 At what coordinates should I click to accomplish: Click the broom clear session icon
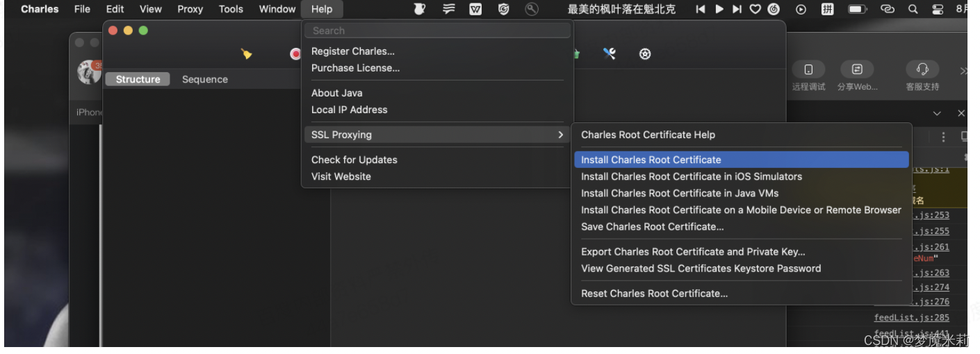coord(246,54)
